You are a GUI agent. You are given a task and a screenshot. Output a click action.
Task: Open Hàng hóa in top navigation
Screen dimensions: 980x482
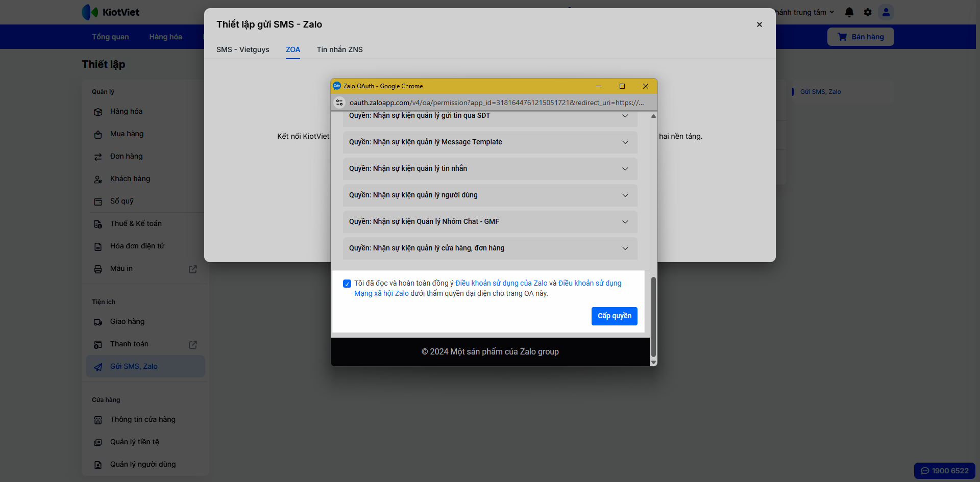166,37
